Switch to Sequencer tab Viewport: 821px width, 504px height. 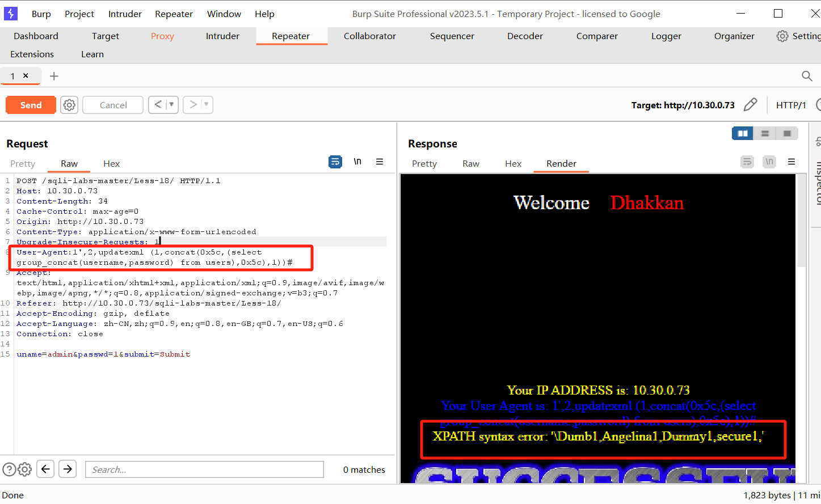tap(452, 36)
